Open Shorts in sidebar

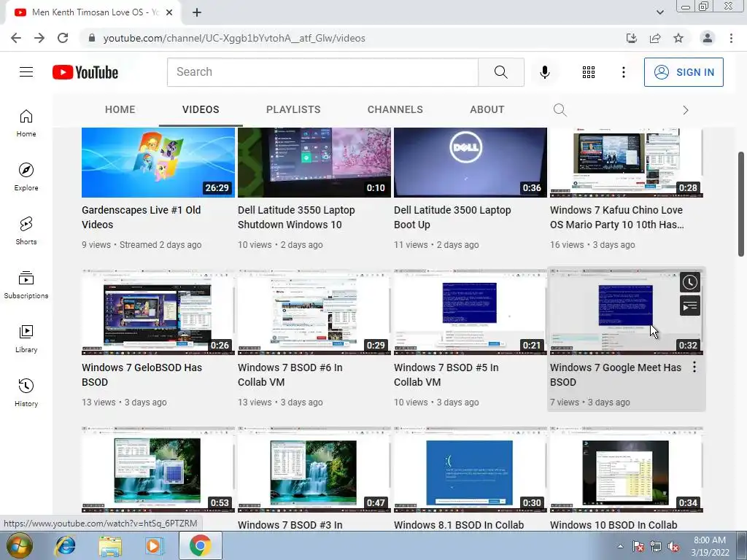click(x=26, y=230)
